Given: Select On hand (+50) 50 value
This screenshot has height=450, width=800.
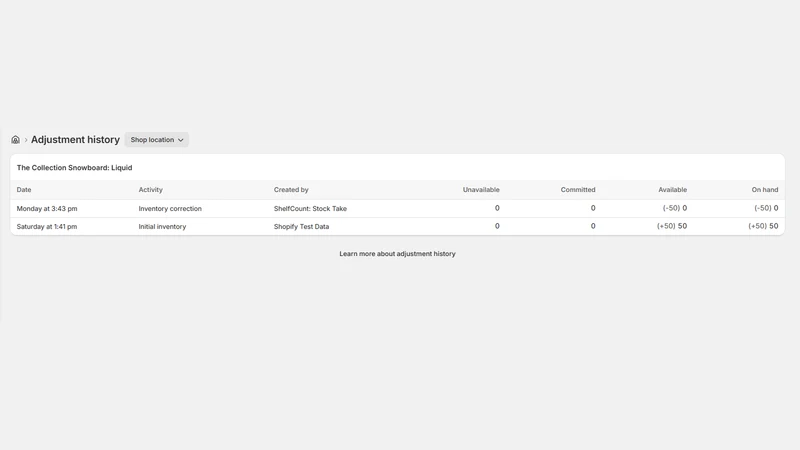Looking at the screenshot, I should 763,226.
